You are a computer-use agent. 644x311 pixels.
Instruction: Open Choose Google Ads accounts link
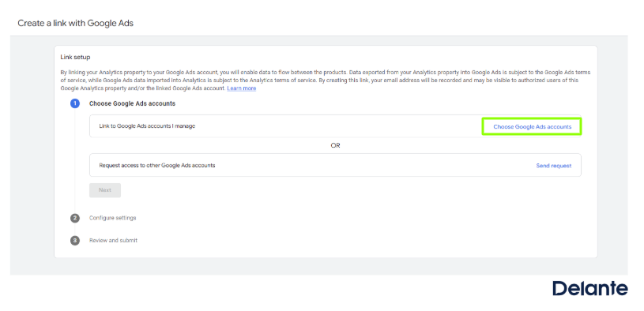(532, 127)
